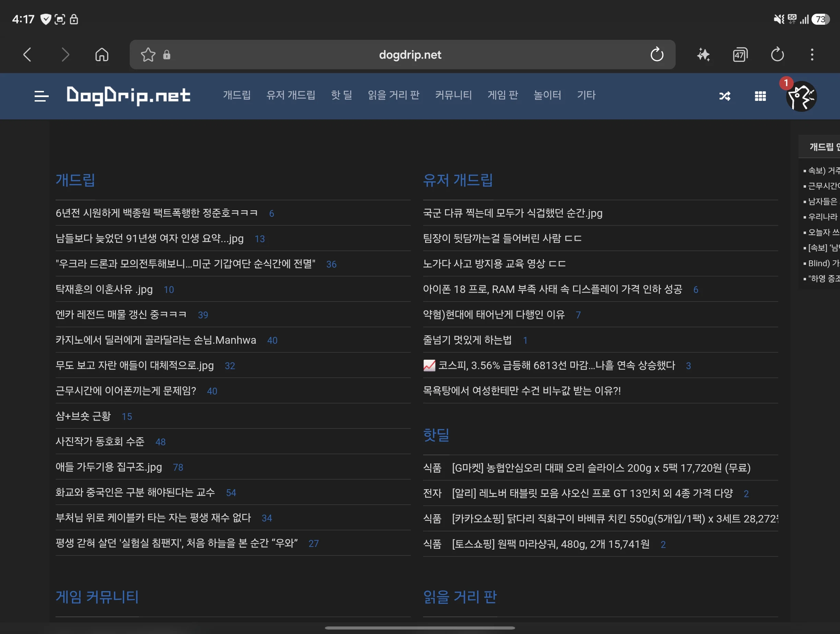
Task: Open post 애들 가두기용 집구조.jpg
Action: pos(109,467)
